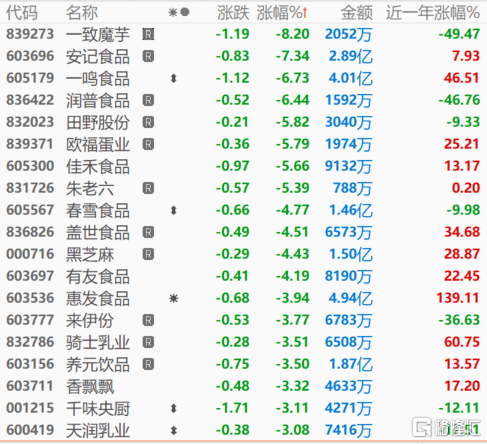Viewport: 487px width, 444px height.
Task: Click the -49.47 yearly change value
Action: 459,34
